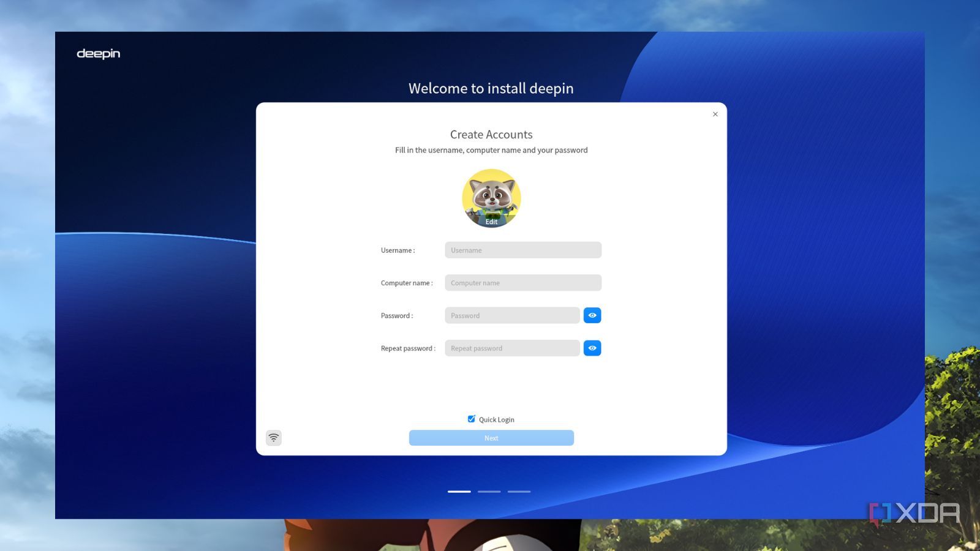The height and width of the screenshot is (551, 980).
Task: Focus the Username input field
Action: click(x=523, y=250)
